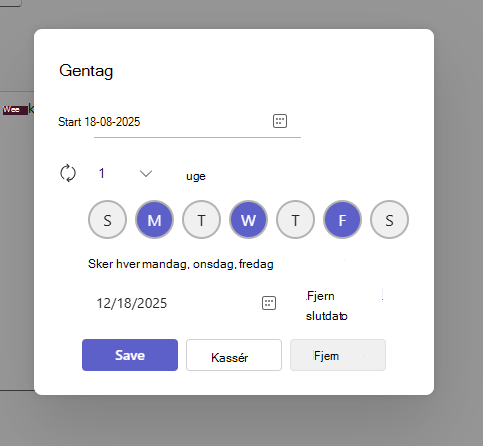Open the start date calendar picker icon
Image resolution: width=483 pixels, height=446 pixels.
click(x=280, y=121)
